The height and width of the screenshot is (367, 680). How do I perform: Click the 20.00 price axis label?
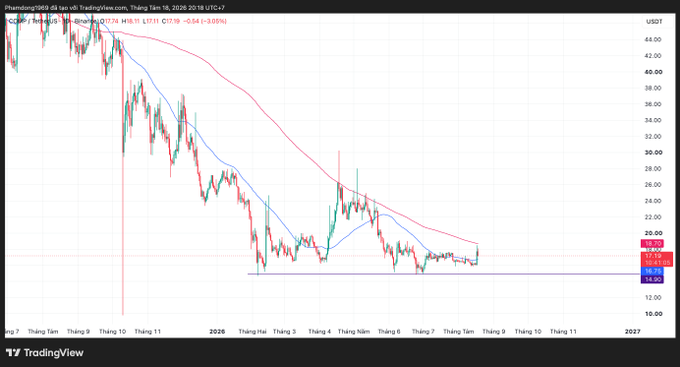(653, 233)
